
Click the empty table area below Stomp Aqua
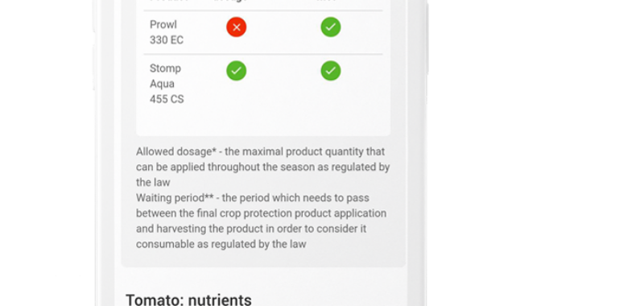click(263, 121)
